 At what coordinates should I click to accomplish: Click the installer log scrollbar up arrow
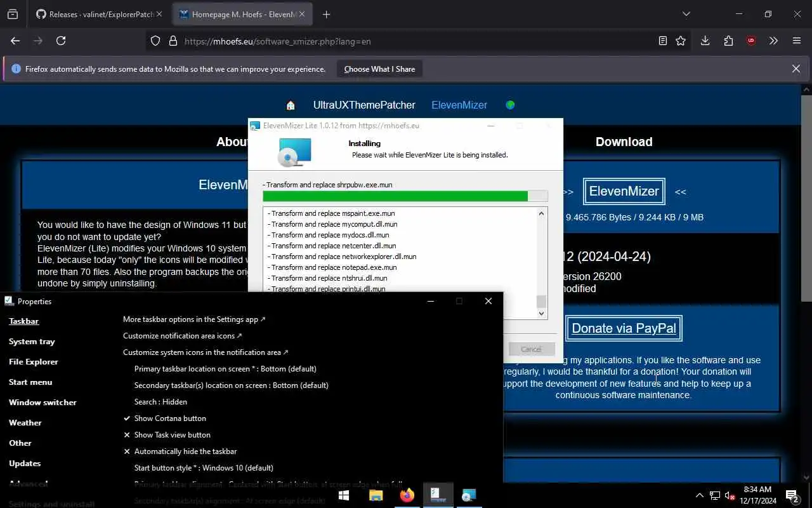click(x=541, y=213)
